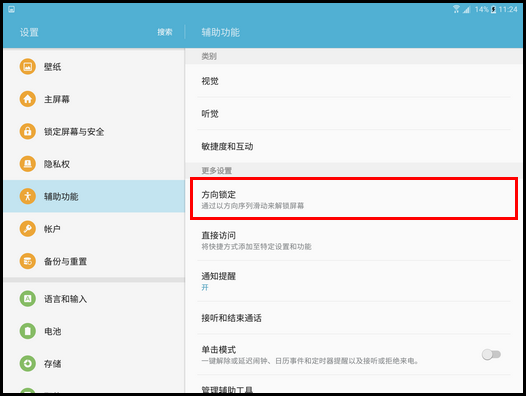This screenshot has height=396, width=526.
Task: Click the accounts (帐户) key icon
Action: [28, 229]
